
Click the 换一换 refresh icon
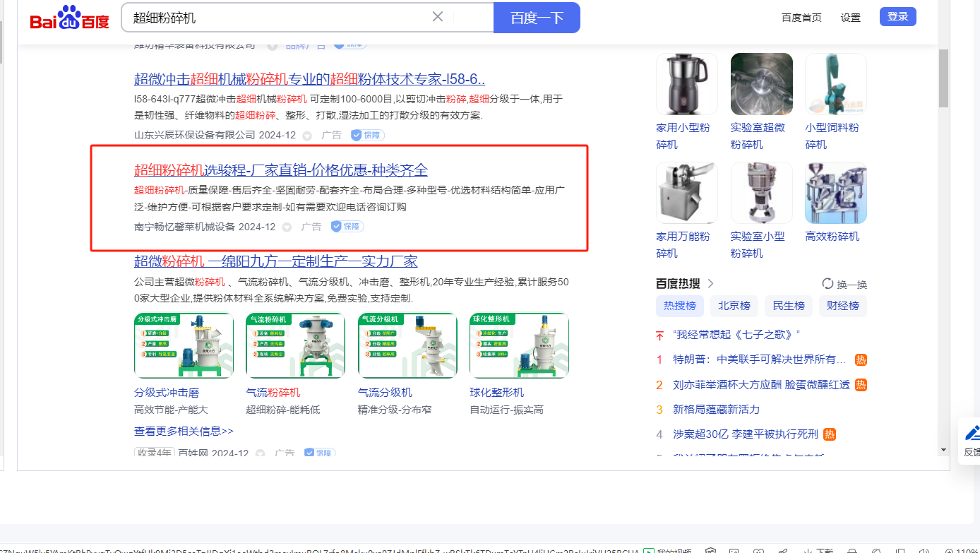coord(828,284)
